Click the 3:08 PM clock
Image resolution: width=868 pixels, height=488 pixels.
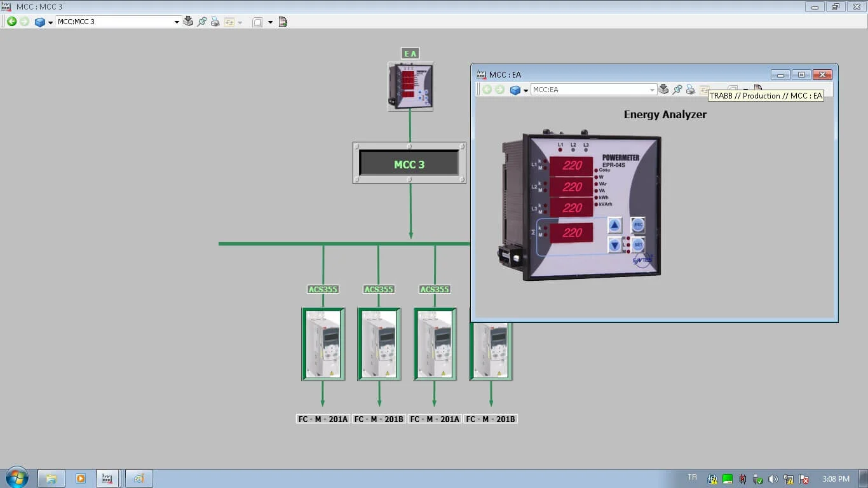tap(836, 479)
